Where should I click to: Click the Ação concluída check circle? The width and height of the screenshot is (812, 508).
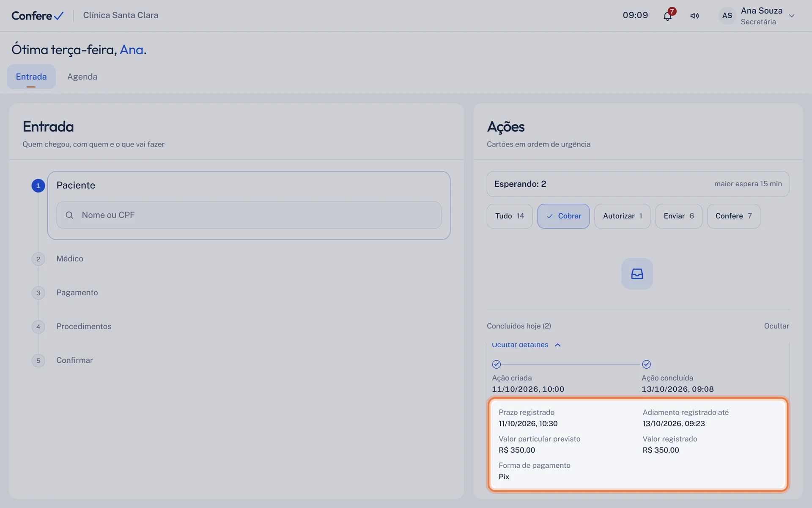pyautogui.click(x=646, y=364)
